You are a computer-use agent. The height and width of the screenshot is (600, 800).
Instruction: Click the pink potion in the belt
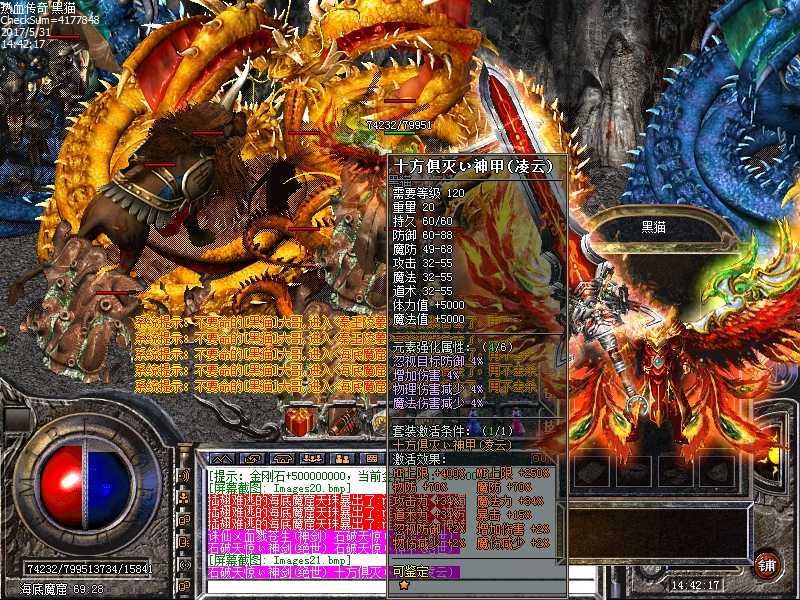pos(518,424)
